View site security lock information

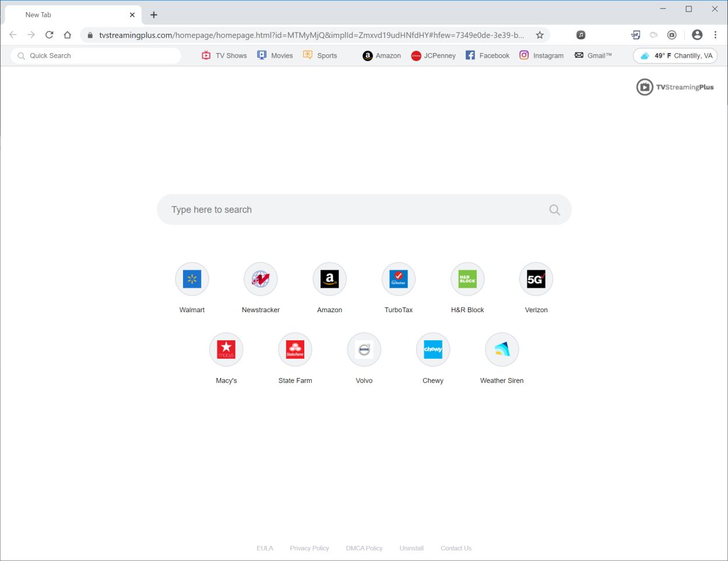90,35
